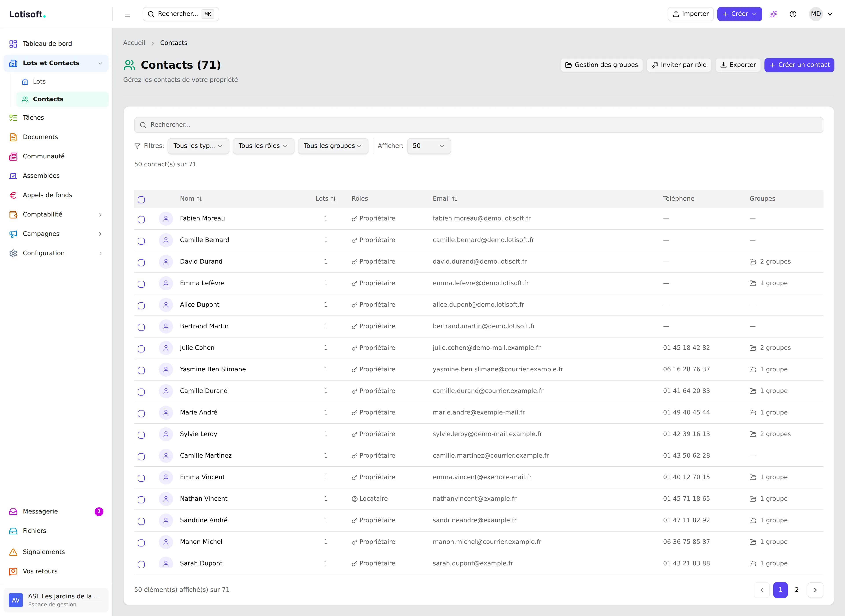Screen dimensions: 845x616
Task: Click the Appels de fonds euro icon
Action: click(x=13, y=195)
